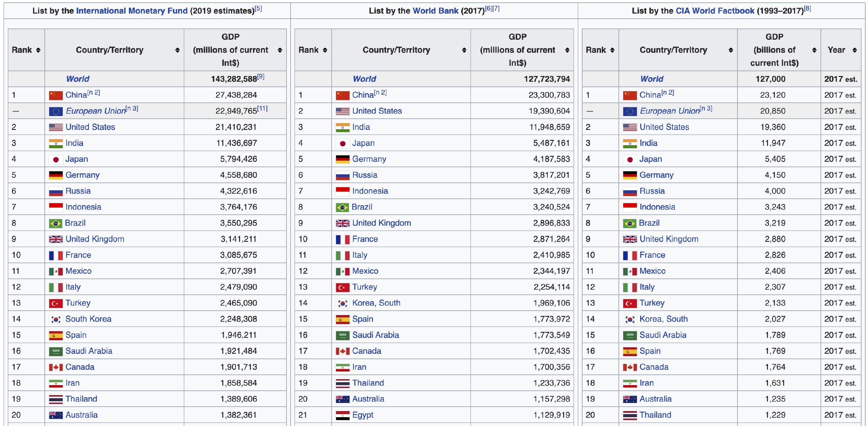
Task: Follow reference [9] beside IMF World GDP
Action: pos(261,77)
